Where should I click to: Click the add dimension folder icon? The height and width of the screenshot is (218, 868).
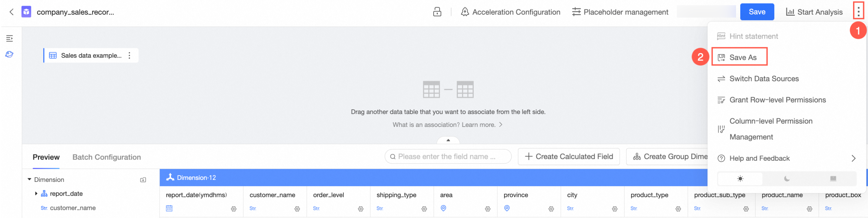pyautogui.click(x=143, y=180)
